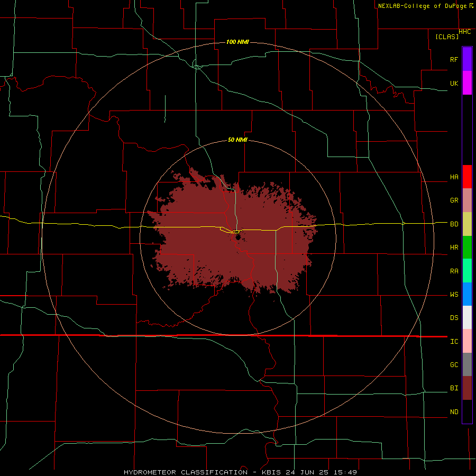Click the '24 JUN 25' date text

(x=307, y=472)
